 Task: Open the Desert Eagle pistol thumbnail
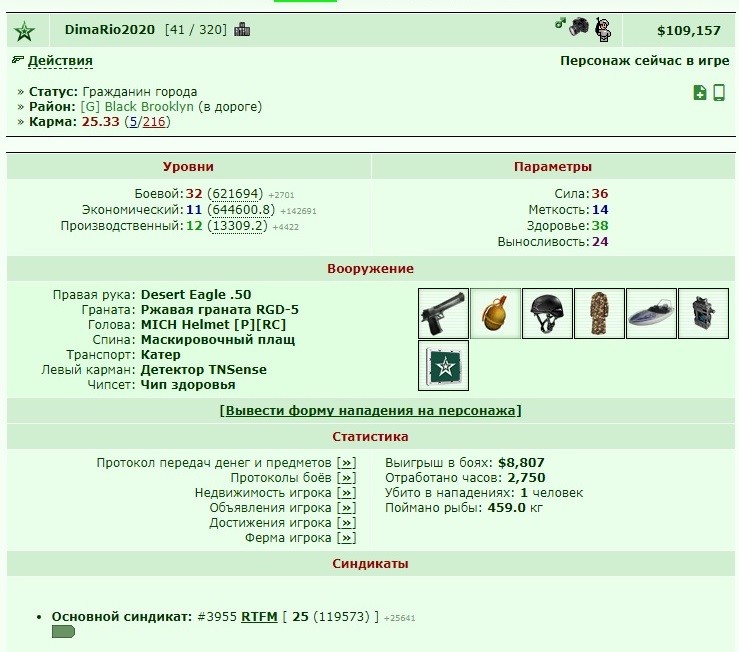coord(443,314)
